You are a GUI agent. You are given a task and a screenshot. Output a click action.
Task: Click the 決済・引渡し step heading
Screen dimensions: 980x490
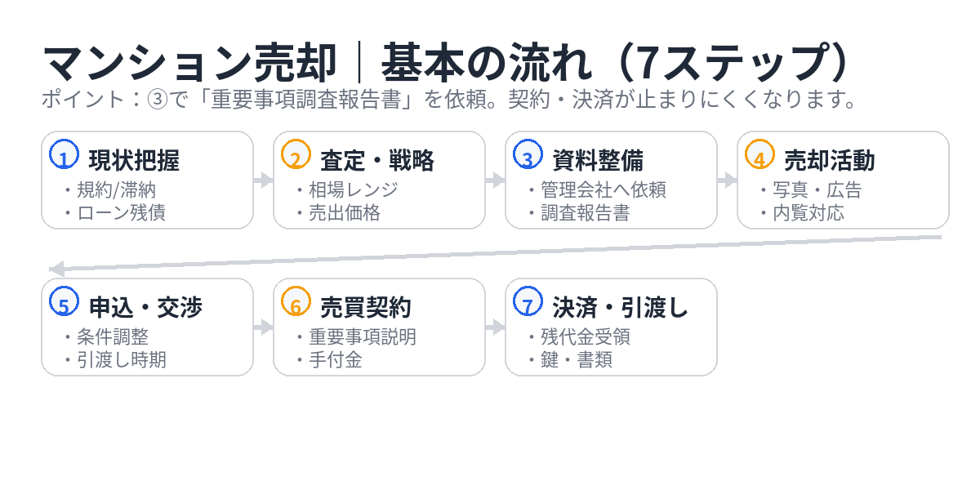pyautogui.click(x=621, y=307)
